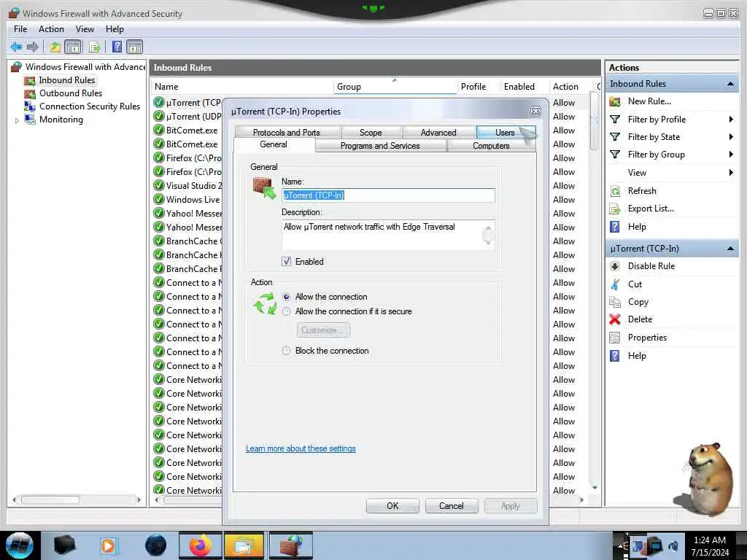Click the Cancel button

tap(451, 506)
